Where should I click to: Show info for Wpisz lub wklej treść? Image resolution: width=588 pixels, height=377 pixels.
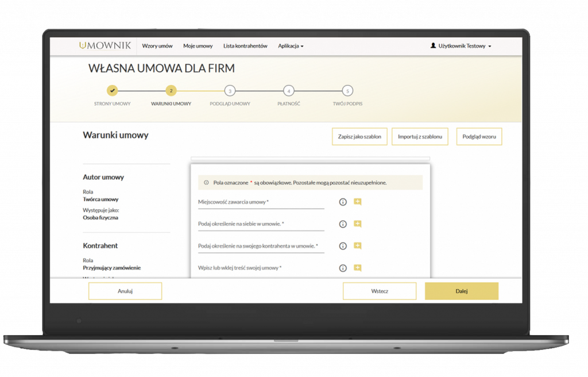[343, 268]
